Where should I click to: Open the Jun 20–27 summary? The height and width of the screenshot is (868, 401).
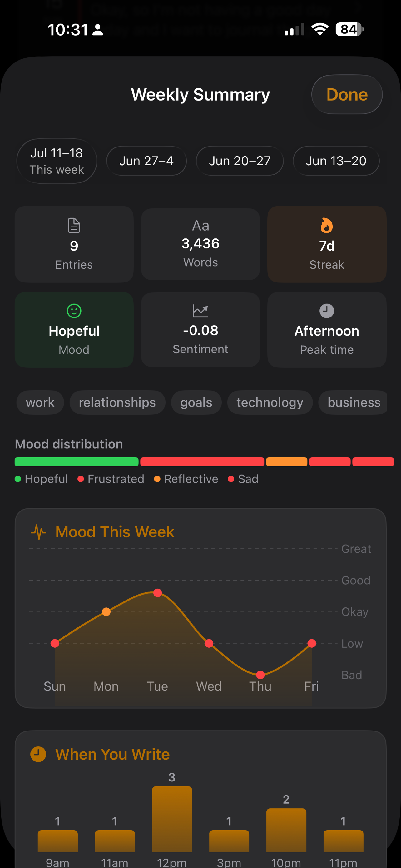(240, 161)
